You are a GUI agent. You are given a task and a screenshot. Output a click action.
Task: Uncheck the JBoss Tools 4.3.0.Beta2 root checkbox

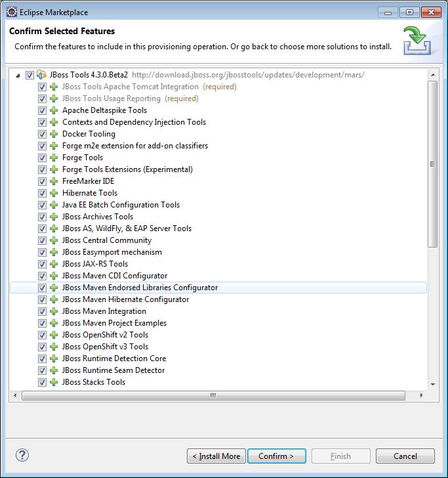[x=30, y=75]
